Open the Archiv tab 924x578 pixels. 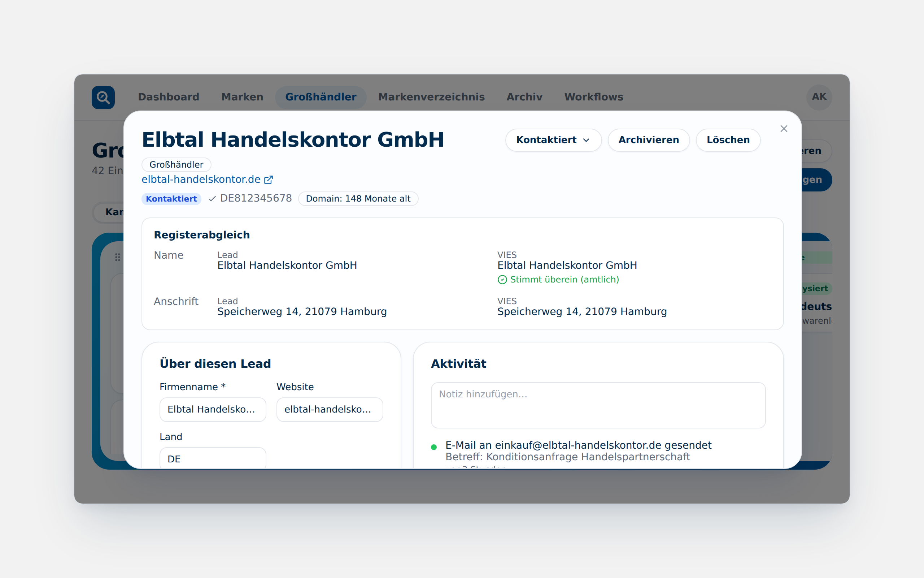point(524,97)
